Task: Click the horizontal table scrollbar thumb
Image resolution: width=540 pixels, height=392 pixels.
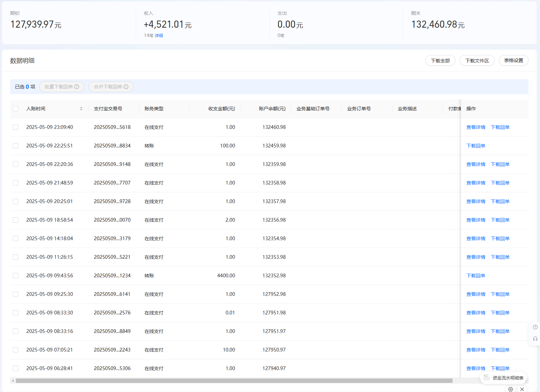Action: point(234,381)
